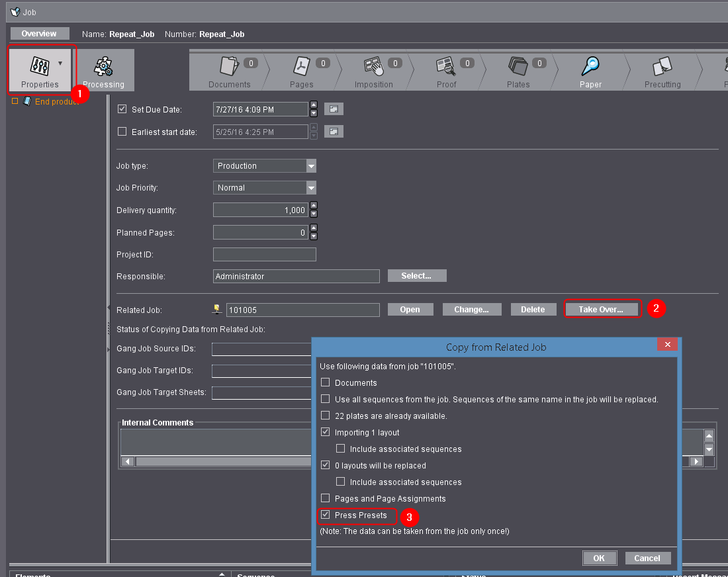This screenshot has width=728, height=577.
Task: Confirm the dialog with OK
Action: [599, 558]
